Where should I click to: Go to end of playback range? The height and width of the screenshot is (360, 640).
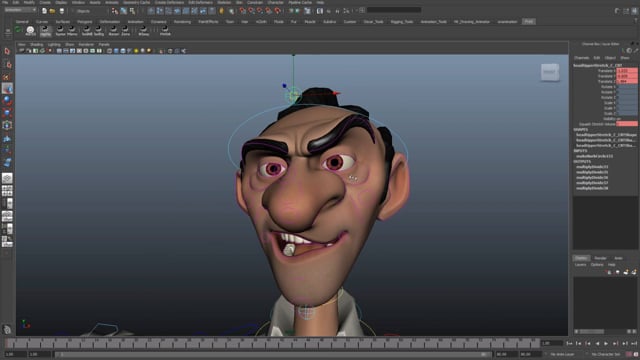coord(634,344)
